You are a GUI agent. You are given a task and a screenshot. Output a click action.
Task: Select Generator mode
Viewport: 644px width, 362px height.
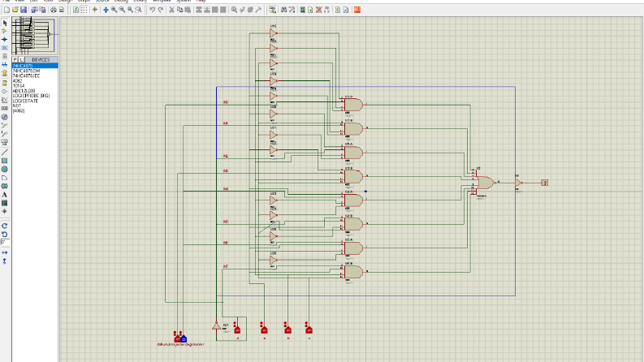5,117
